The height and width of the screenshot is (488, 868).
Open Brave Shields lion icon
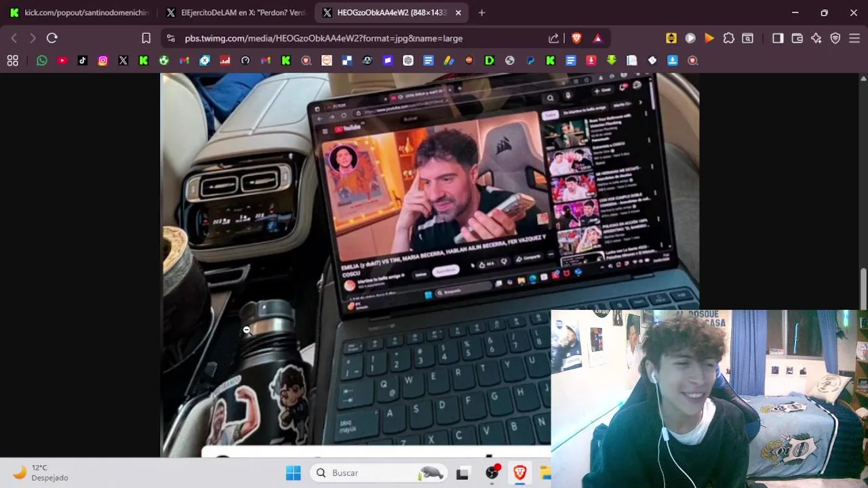click(576, 38)
